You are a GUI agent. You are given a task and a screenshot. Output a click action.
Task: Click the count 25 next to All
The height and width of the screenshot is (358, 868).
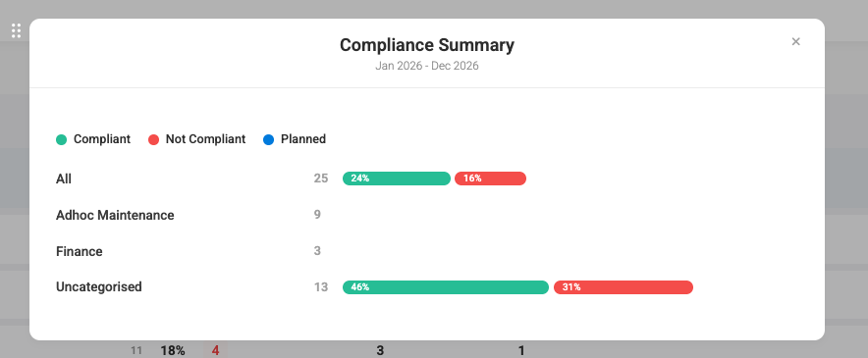tap(321, 179)
